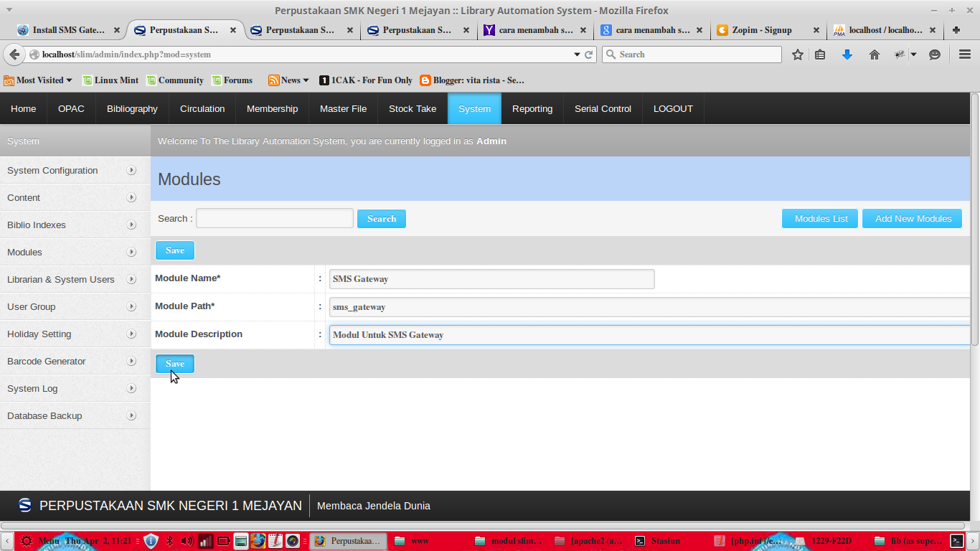
Task: Expand Content sidebar arrow icon
Action: pyautogui.click(x=131, y=197)
